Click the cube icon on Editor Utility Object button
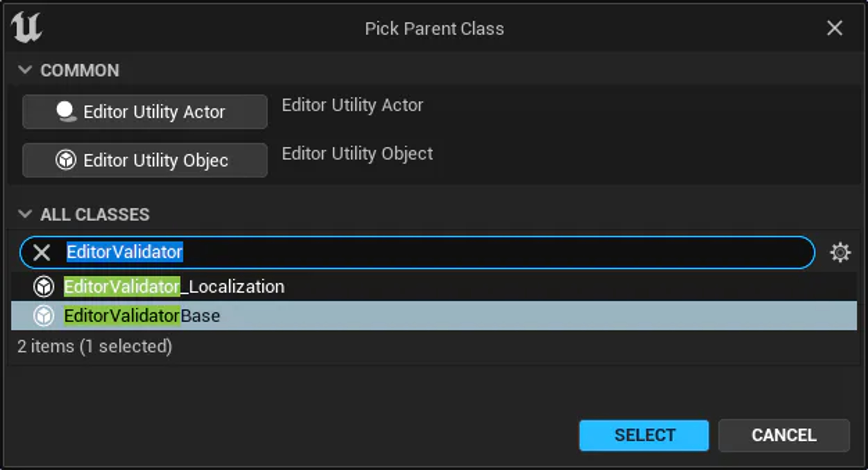The width and height of the screenshot is (868, 470). click(x=66, y=160)
